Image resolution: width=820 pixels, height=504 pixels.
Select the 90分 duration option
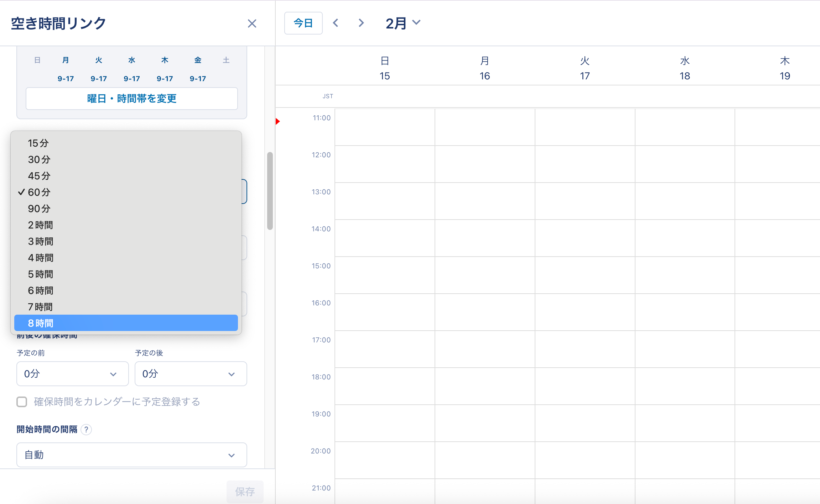[x=39, y=209]
